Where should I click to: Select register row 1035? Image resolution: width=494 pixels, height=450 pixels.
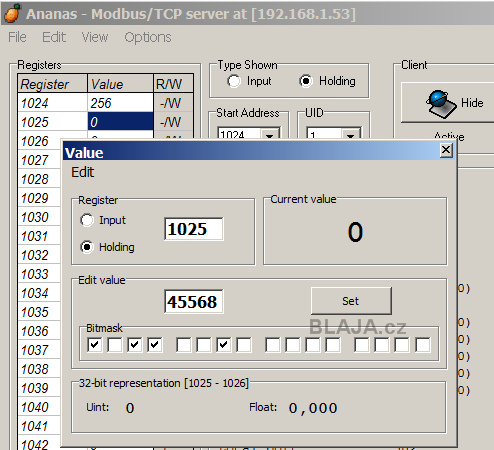pos(40,312)
